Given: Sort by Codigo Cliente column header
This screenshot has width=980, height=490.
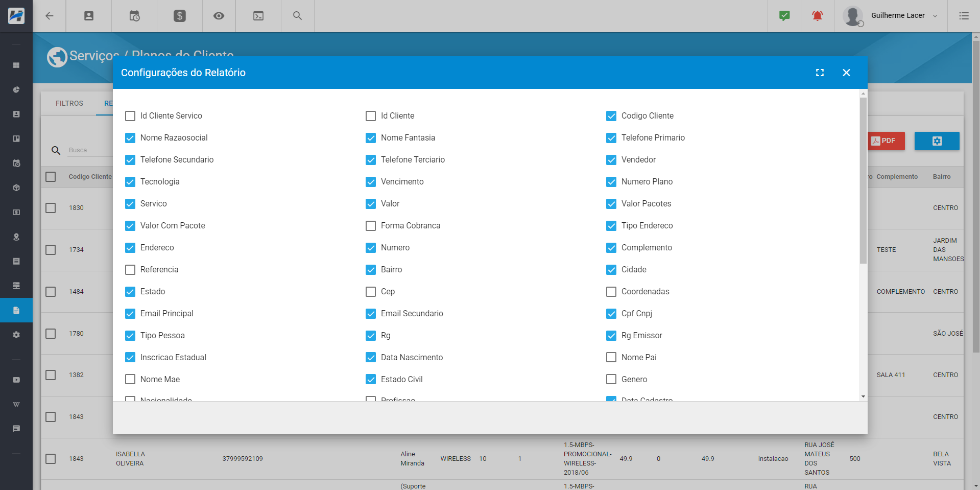Looking at the screenshot, I should (x=90, y=177).
